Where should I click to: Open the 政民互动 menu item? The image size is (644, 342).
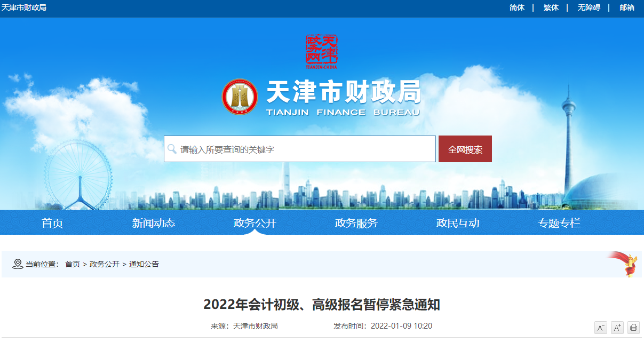pyautogui.click(x=457, y=222)
